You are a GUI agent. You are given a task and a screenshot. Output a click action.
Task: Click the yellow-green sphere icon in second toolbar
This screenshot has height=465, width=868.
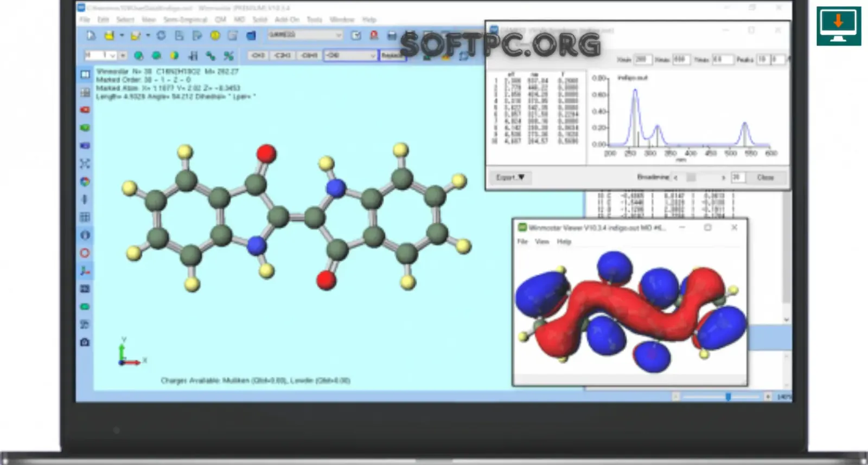point(174,55)
